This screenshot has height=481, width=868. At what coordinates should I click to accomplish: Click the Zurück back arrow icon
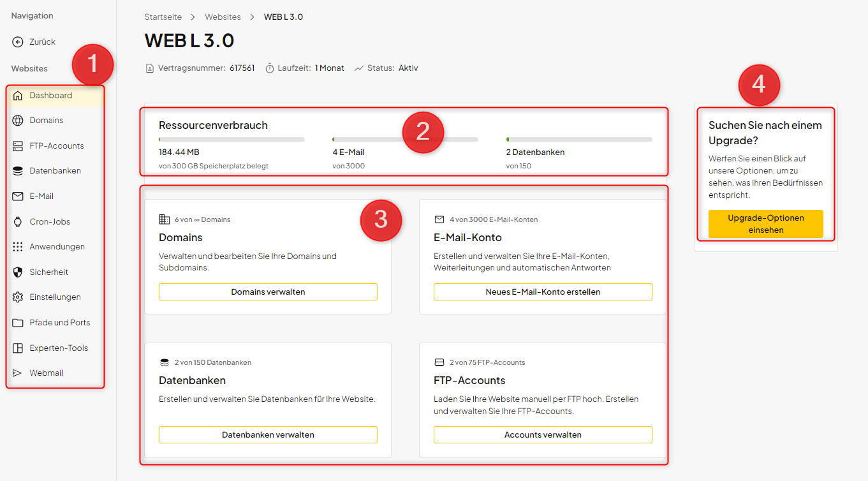coord(18,42)
